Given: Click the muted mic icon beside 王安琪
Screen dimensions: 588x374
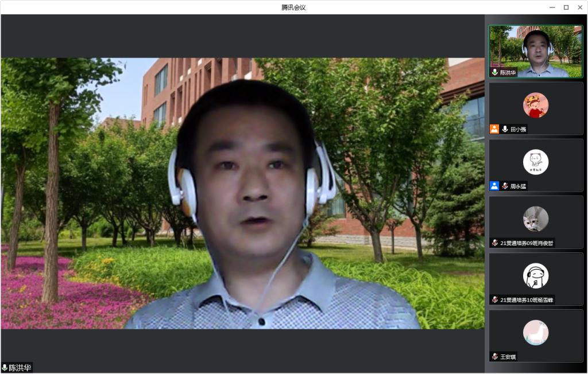Looking at the screenshot, I should (494, 356).
